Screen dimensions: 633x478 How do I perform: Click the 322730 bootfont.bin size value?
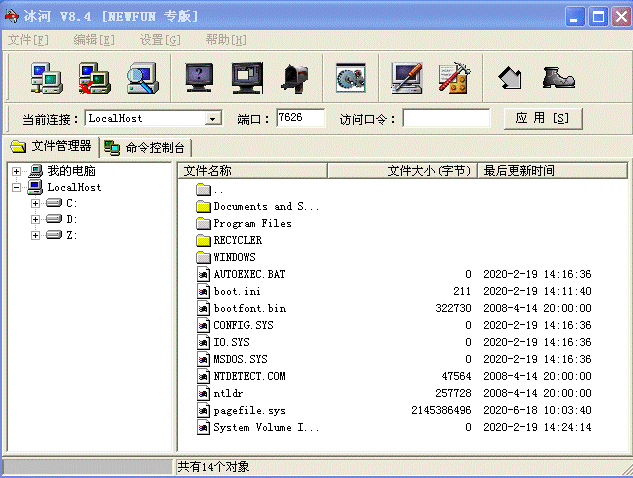pyautogui.click(x=453, y=308)
